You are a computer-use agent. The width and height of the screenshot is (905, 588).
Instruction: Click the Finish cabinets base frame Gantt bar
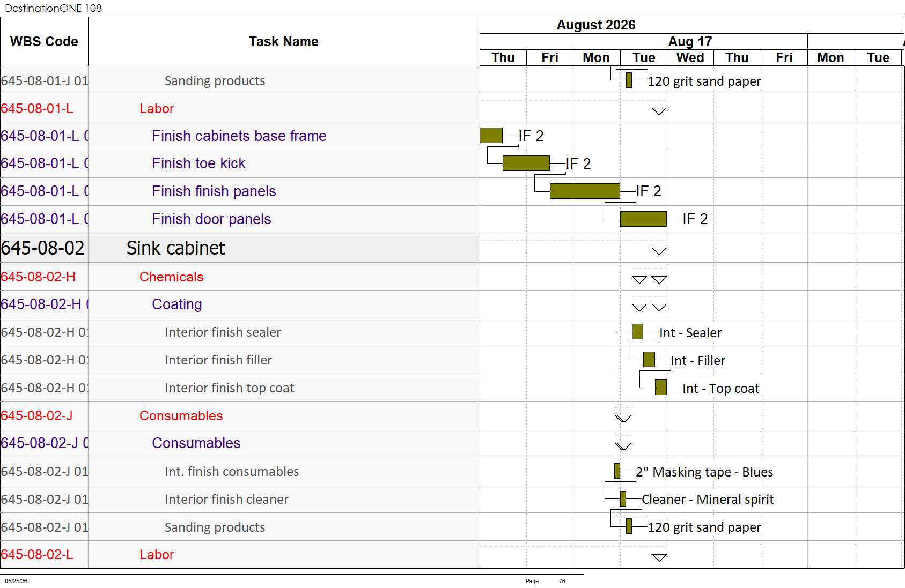click(x=491, y=136)
